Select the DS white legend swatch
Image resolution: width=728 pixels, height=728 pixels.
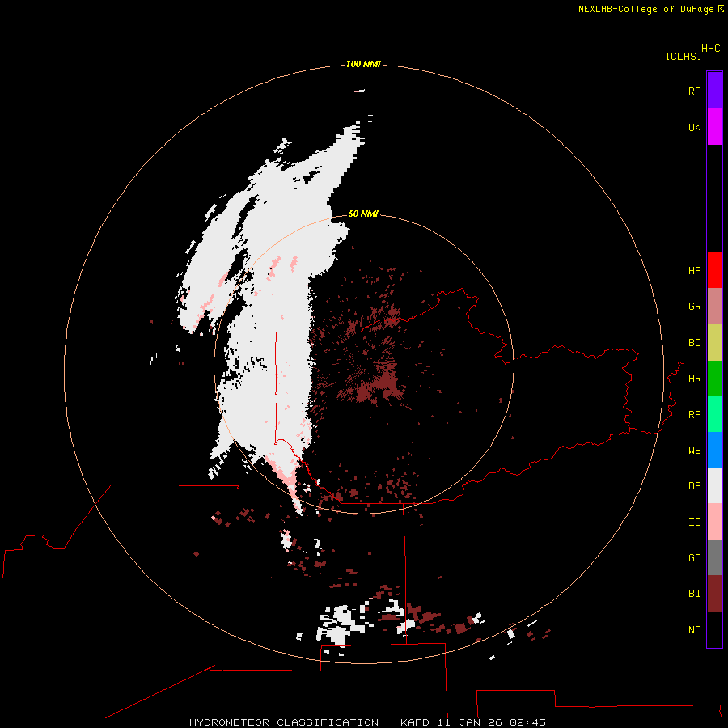714,485
